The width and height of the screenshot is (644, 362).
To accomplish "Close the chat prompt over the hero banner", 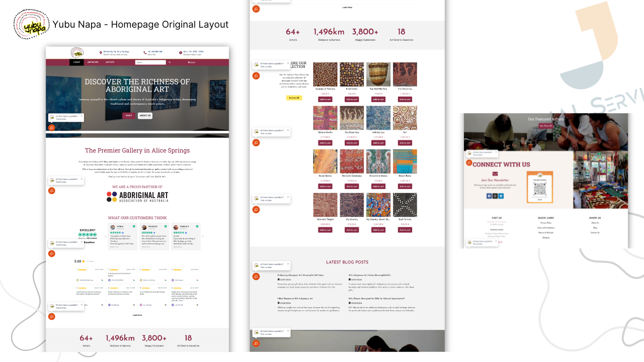I will click(82, 116).
